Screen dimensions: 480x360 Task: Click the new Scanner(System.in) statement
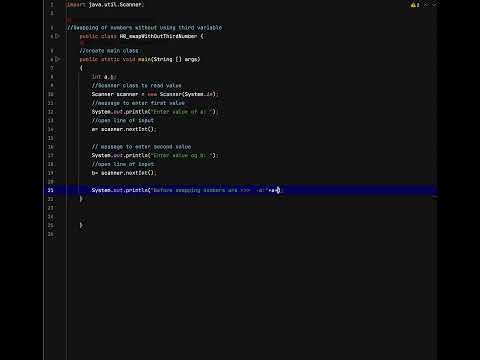155,94
